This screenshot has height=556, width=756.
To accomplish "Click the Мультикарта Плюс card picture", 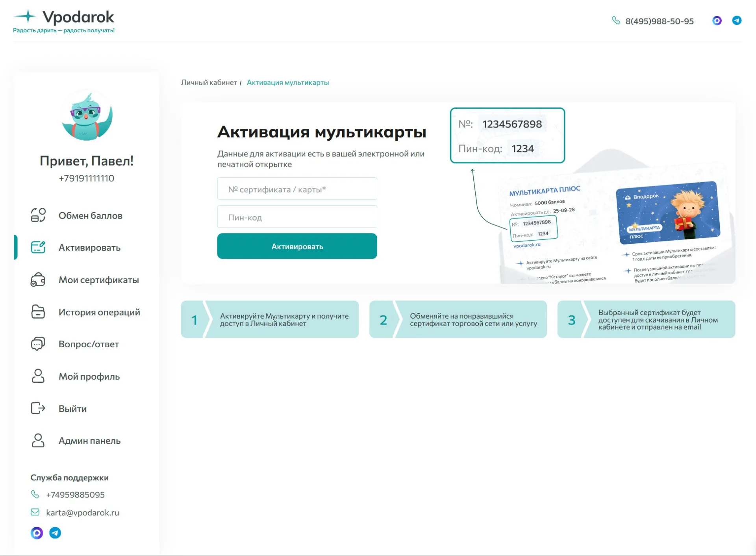I will [668, 212].
